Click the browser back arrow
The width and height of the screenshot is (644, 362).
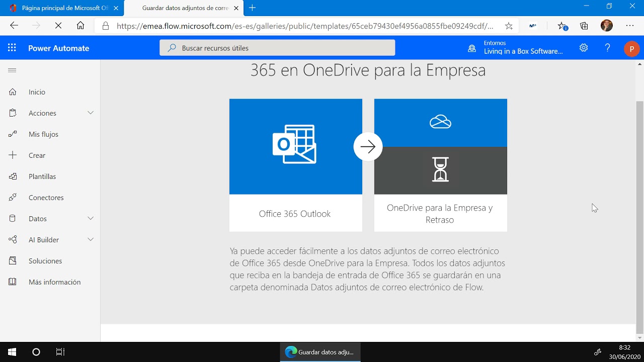tap(14, 26)
